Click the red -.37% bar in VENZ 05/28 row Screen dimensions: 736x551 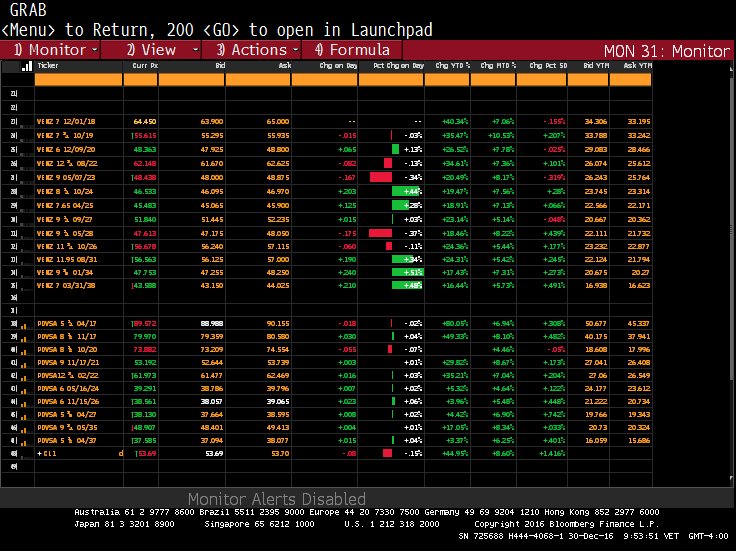[380, 233]
